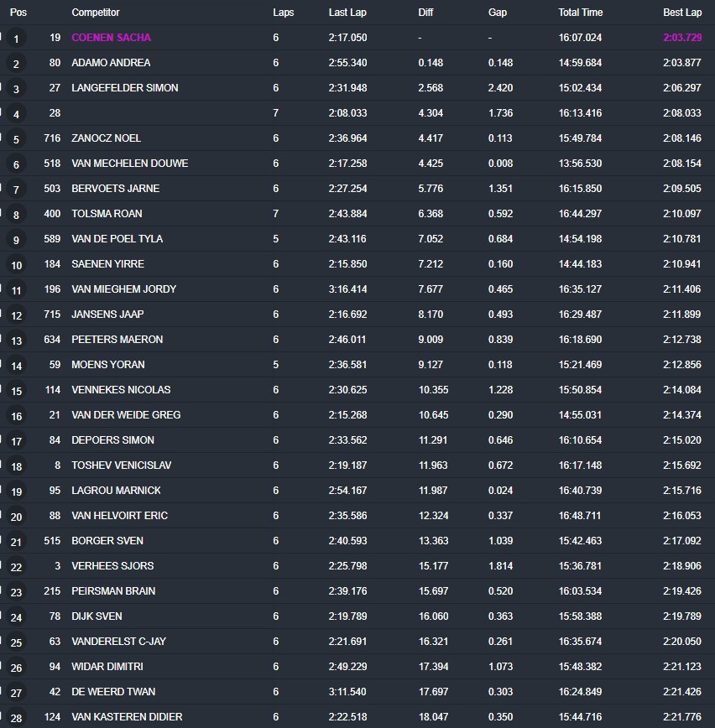715x728 pixels.
Task: Select the position 17 circle badge
Action: click(16, 441)
